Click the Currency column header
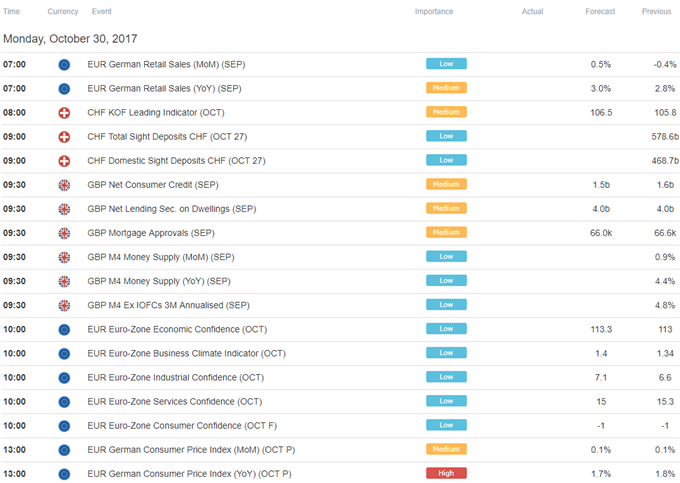 [64, 12]
